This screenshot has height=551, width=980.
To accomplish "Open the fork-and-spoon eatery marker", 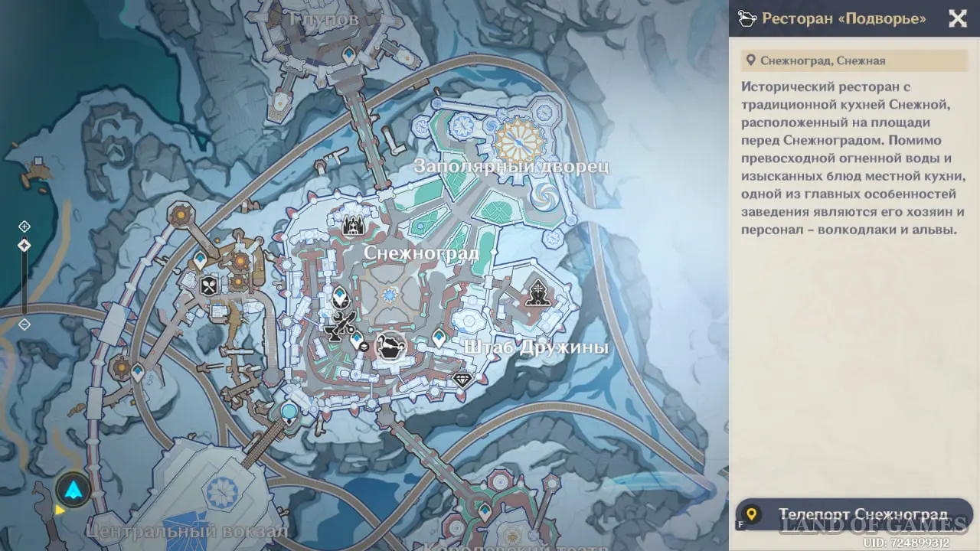I will pos(208,286).
